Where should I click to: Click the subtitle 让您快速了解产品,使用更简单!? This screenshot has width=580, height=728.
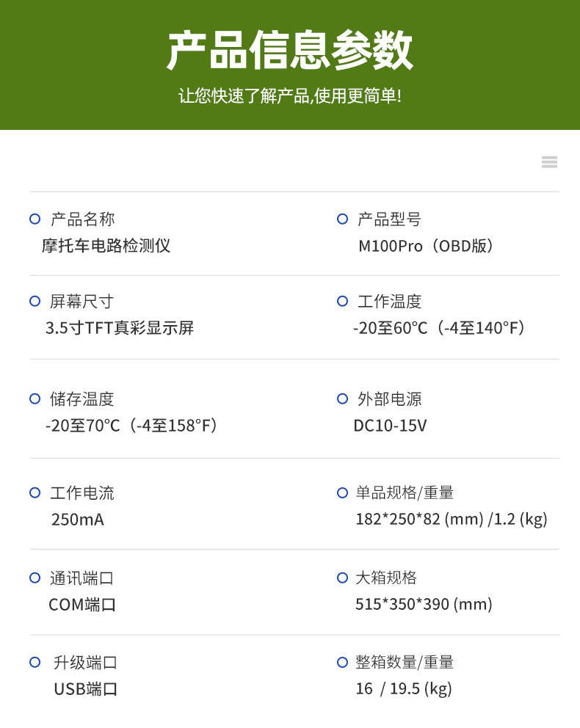click(x=290, y=96)
